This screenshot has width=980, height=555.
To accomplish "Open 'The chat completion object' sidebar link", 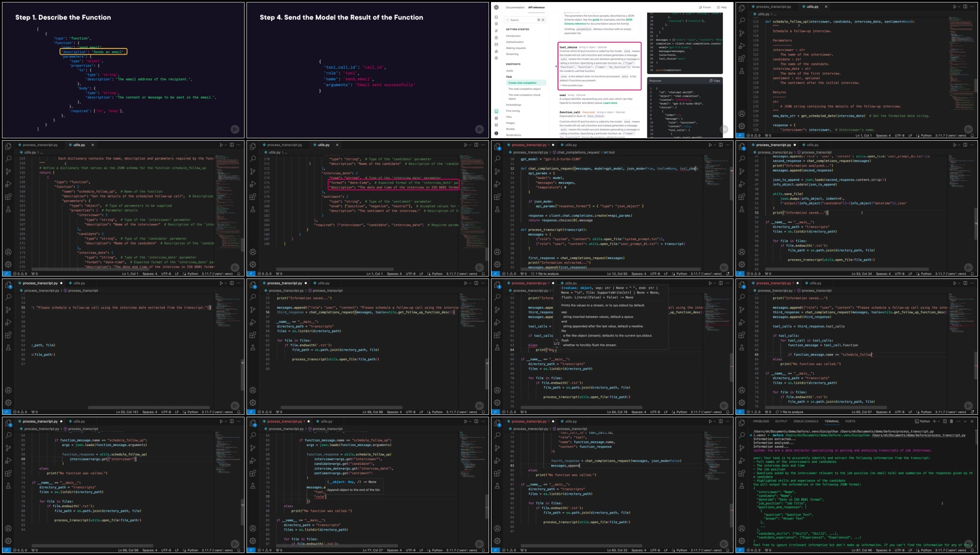I will click(524, 89).
